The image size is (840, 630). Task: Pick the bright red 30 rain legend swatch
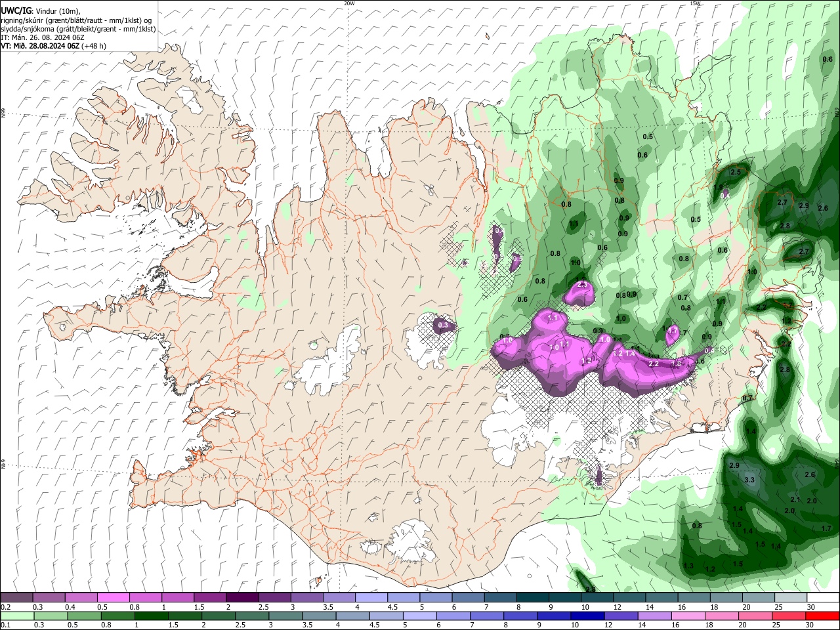[x=822, y=616]
